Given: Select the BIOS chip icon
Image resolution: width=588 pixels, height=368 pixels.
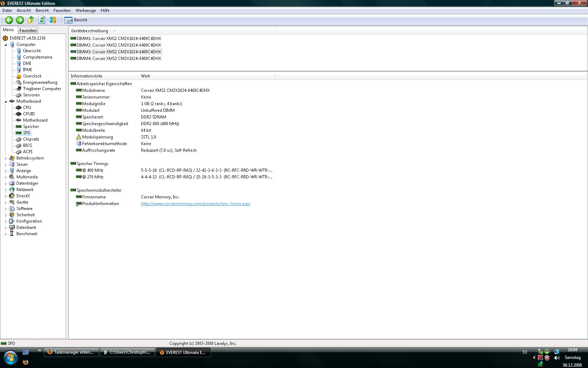Looking at the screenshot, I should [19, 145].
